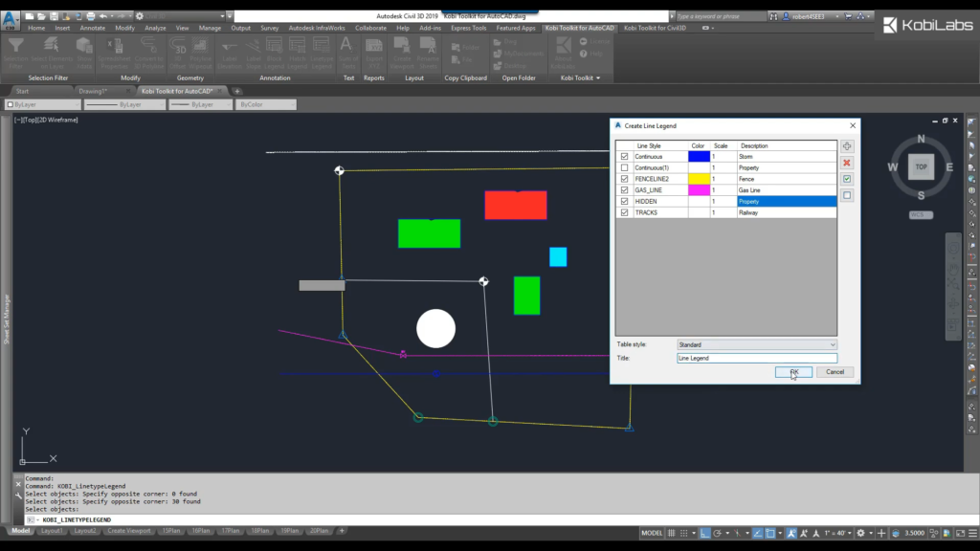Click the magenta color swatch for GAS_LINE

pyautogui.click(x=699, y=190)
